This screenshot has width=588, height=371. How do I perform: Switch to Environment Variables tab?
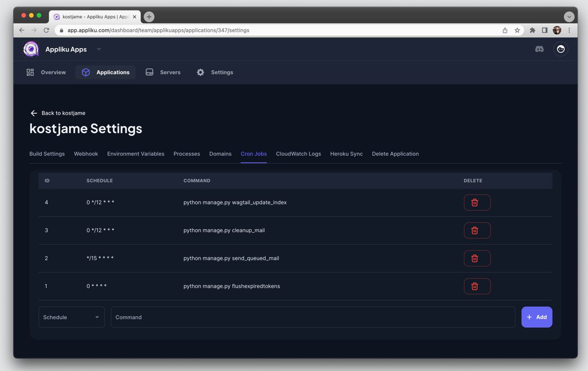click(x=136, y=154)
